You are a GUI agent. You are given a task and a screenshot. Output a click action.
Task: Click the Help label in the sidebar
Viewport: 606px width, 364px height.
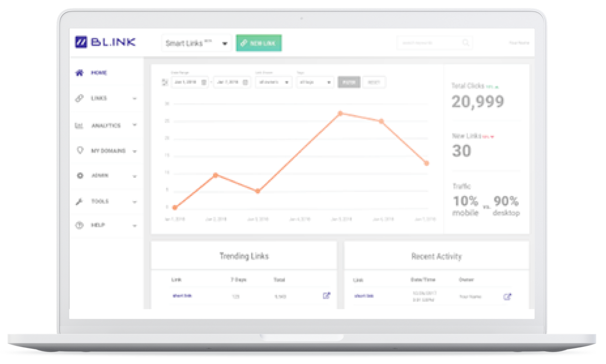(x=98, y=225)
